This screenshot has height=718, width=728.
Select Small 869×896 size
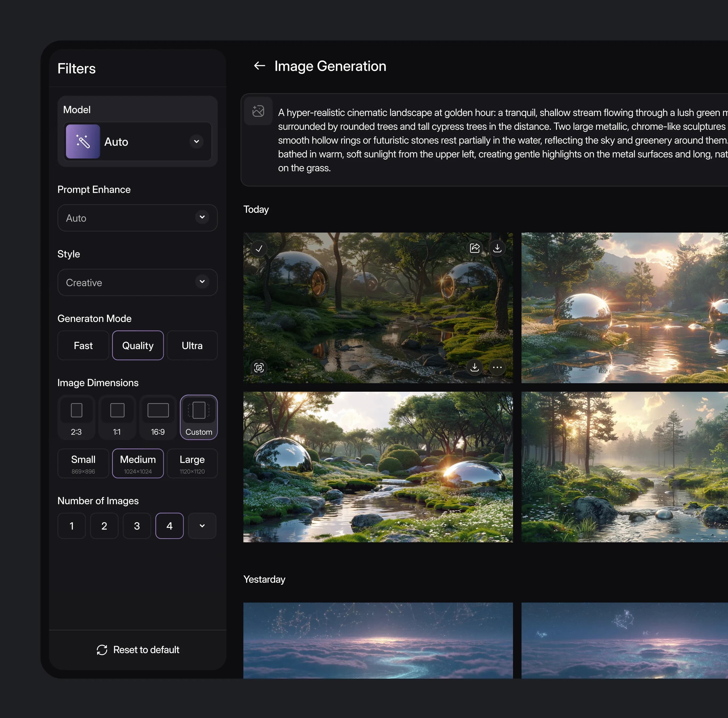83,464
